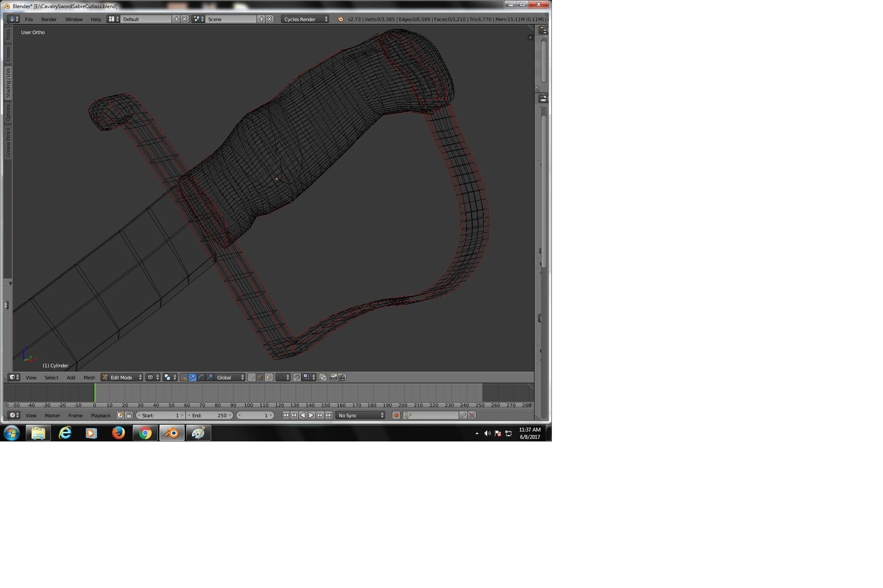This screenshot has width=883, height=588.
Task: Click the Blender logo in info header
Action: point(340,19)
